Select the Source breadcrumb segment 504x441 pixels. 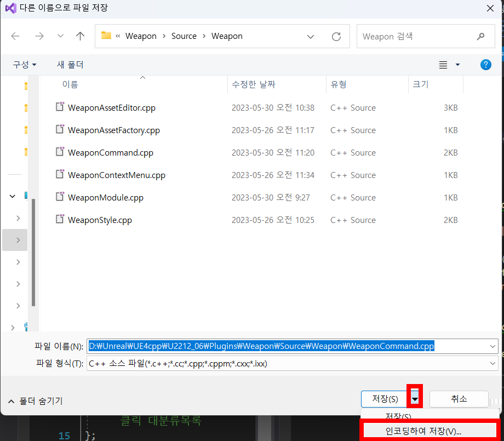tap(184, 36)
